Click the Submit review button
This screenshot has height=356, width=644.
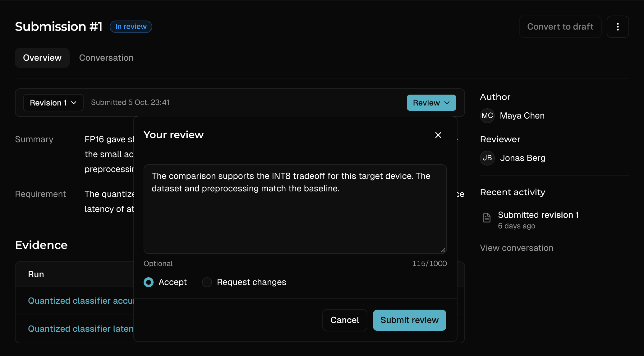click(x=410, y=320)
